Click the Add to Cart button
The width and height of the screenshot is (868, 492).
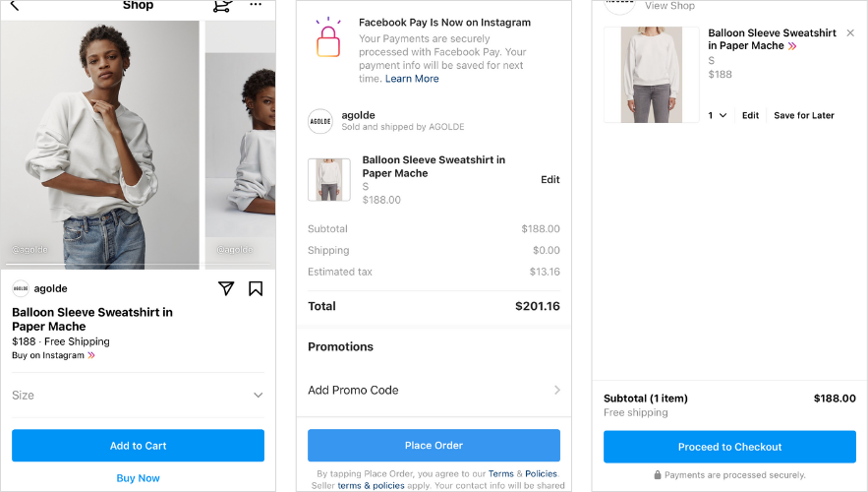138,446
